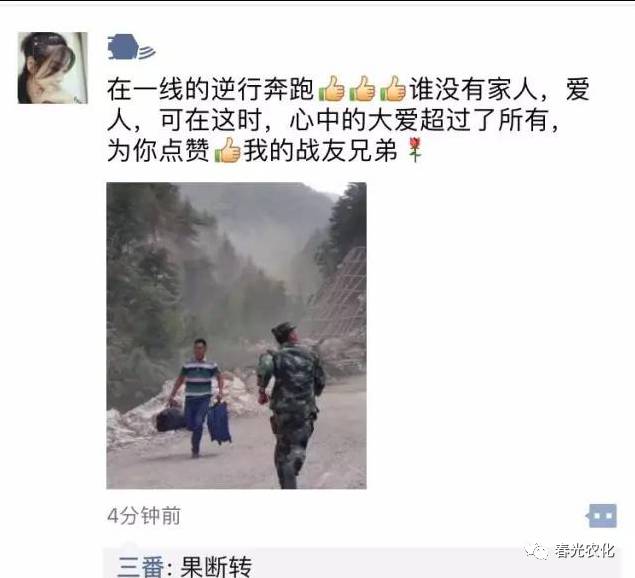
Task: Click the blue bag carried in the photo
Action: [219, 422]
